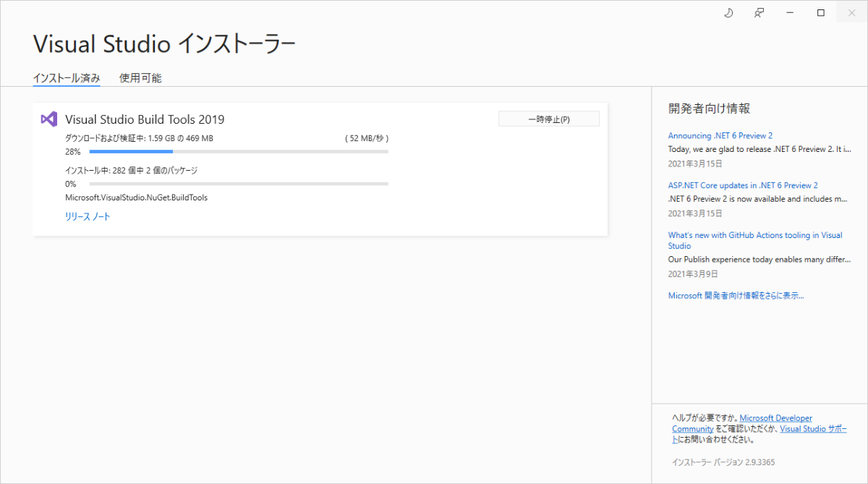Viewport: 868px width, 484px height.
Task: Click the 28% download progress bar
Action: (239, 151)
